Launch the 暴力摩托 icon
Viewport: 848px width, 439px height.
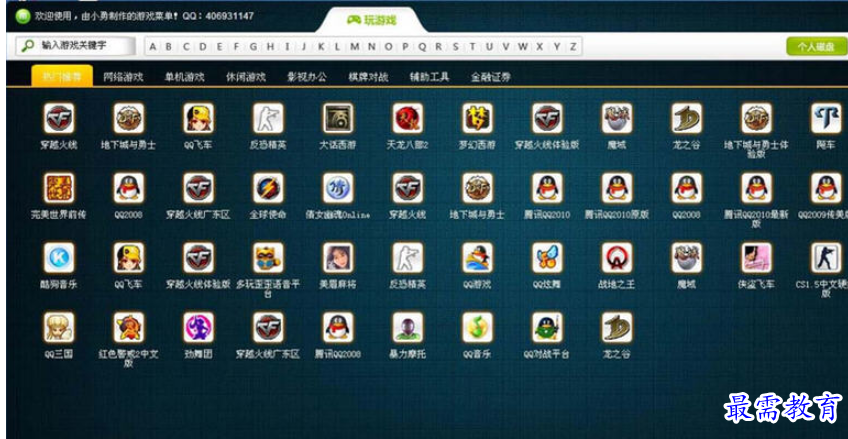point(408,327)
